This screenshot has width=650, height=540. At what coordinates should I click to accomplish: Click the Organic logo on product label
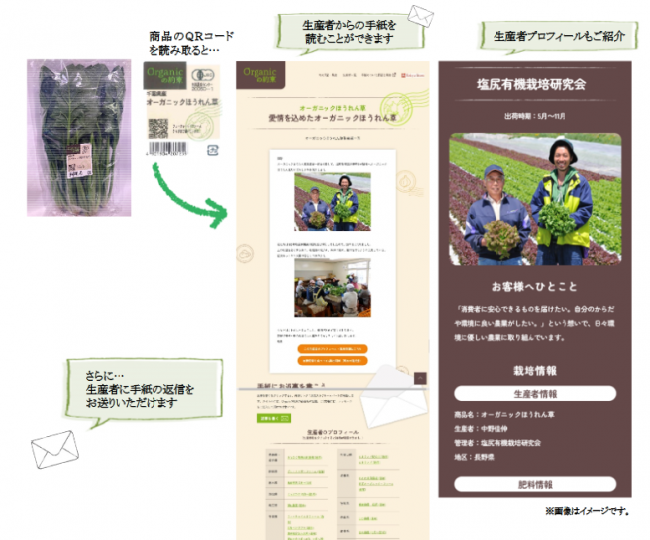click(x=166, y=75)
